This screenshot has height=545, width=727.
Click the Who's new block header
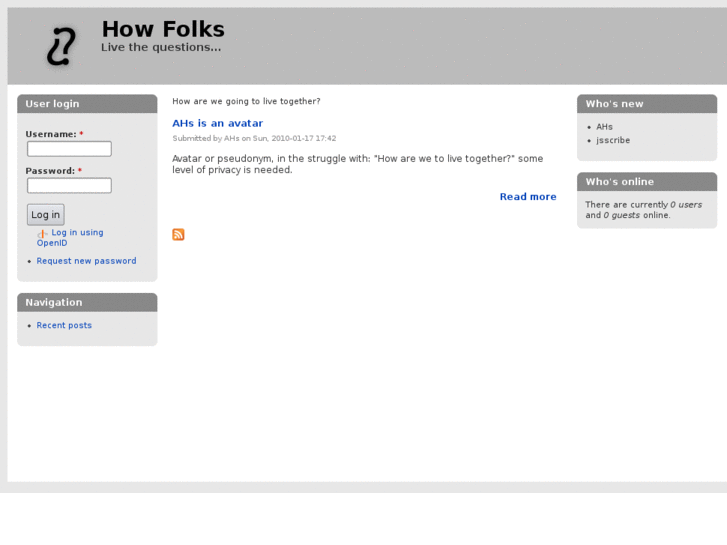[646, 104]
